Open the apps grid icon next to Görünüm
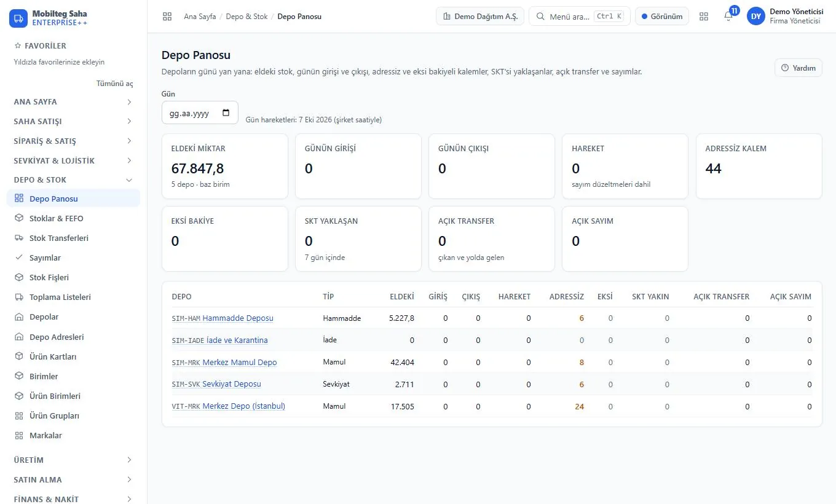 704,17
